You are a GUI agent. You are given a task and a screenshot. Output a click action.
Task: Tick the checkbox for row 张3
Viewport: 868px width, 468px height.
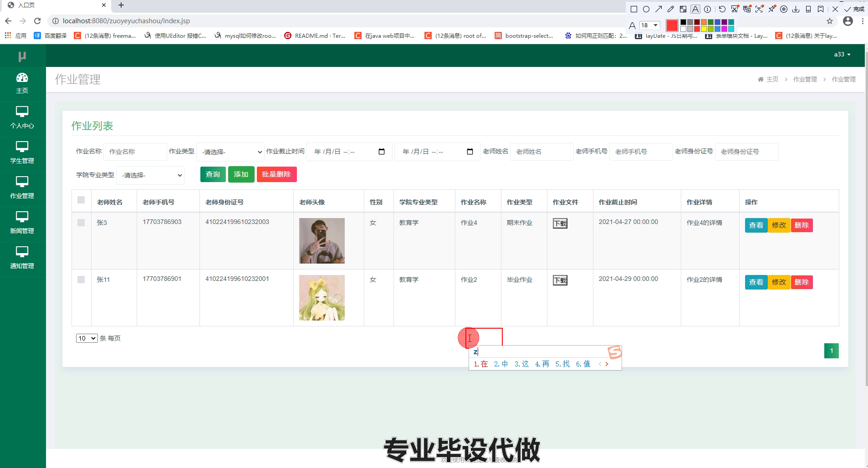click(81, 223)
